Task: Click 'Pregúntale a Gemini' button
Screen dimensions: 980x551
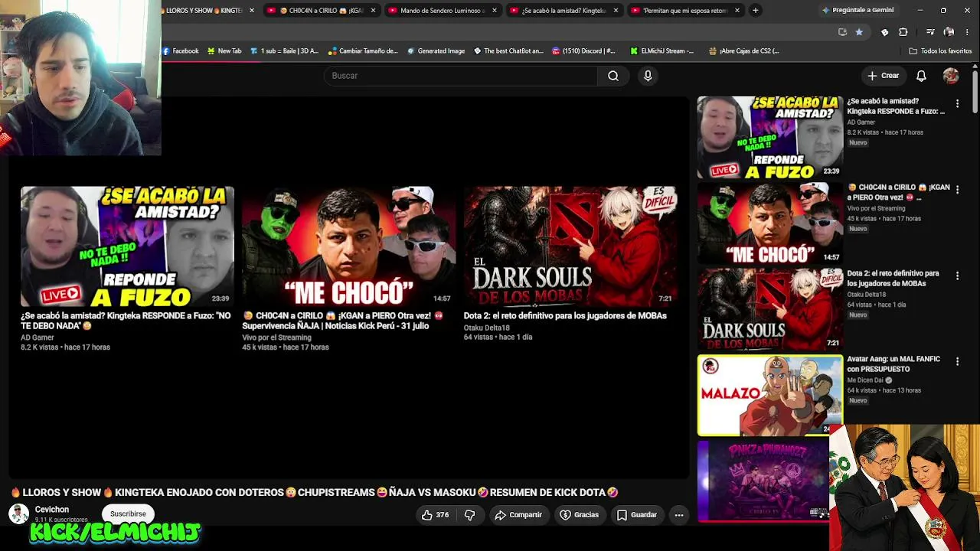Action: pyautogui.click(x=857, y=10)
